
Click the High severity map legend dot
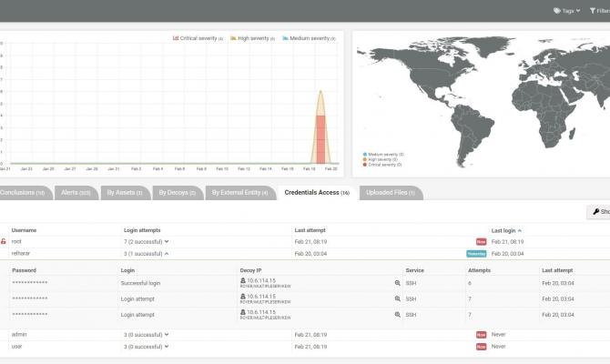tap(364, 159)
